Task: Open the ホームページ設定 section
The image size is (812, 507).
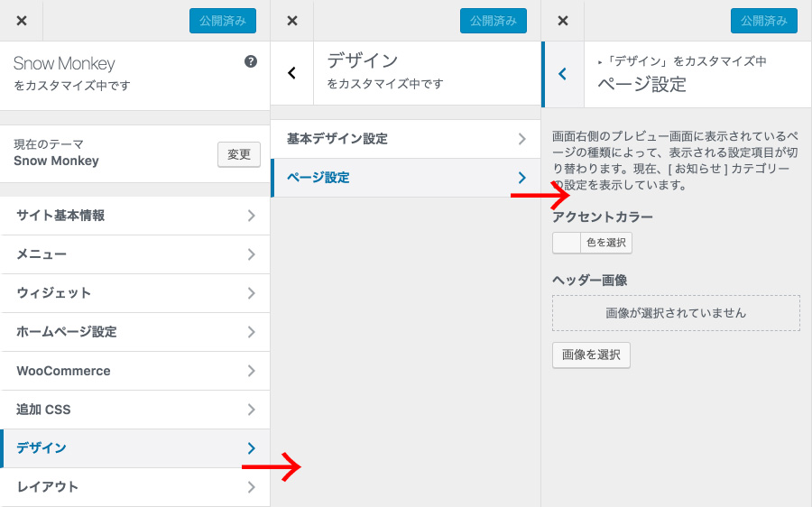Action: [135, 332]
